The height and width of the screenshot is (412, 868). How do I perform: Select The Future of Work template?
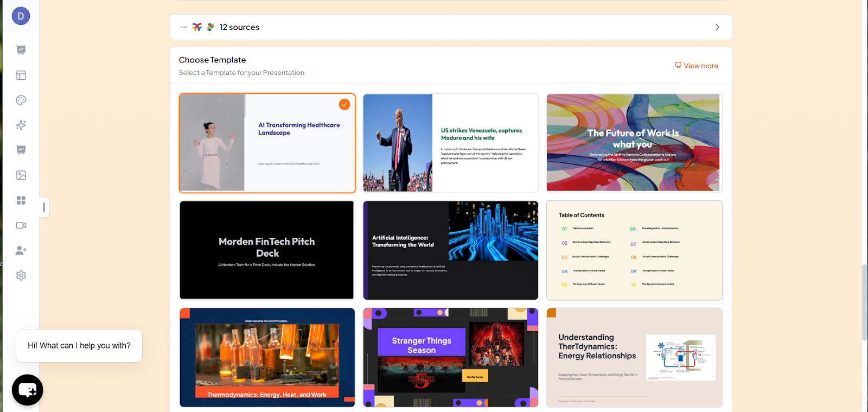click(634, 143)
